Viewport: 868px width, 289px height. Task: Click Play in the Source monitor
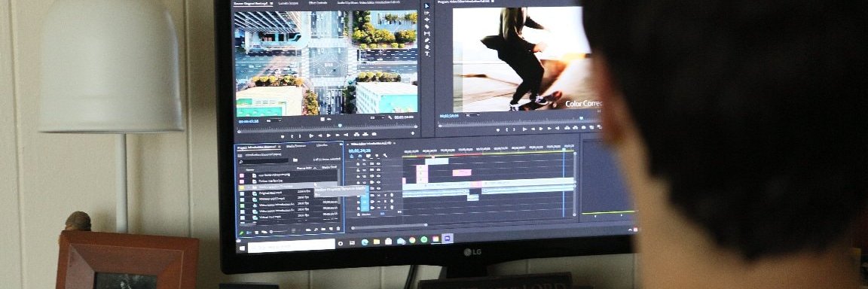[x=329, y=135]
